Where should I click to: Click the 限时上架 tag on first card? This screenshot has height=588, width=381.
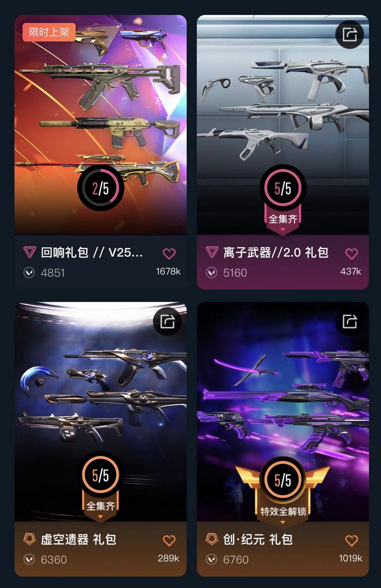pos(49,32)
